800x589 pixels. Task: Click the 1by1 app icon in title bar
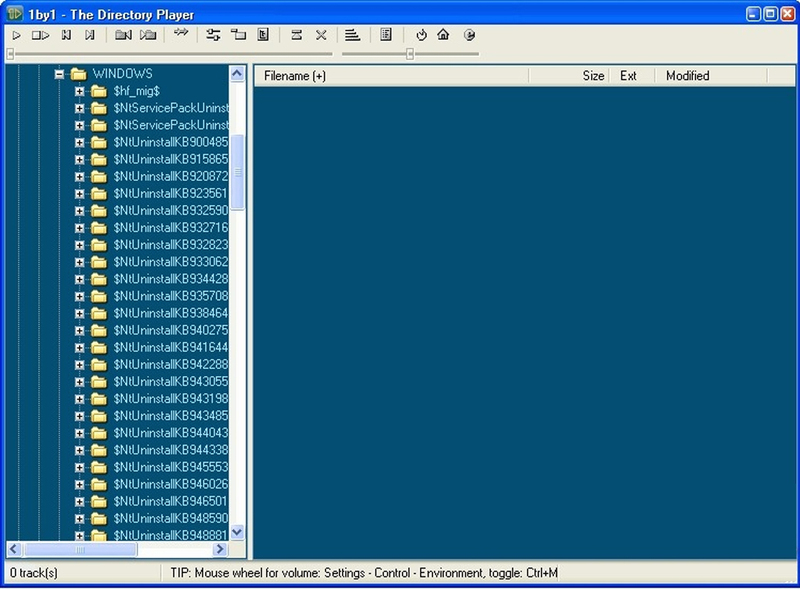pyautogui.click(x=15, y=14)
